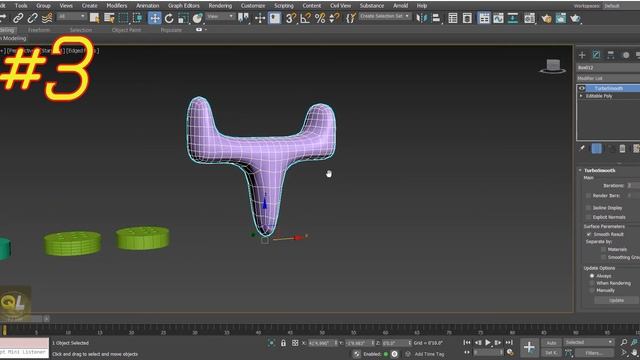Click the Remove Modifier trash icon
The image size is (640, 360).
[622, 149]
